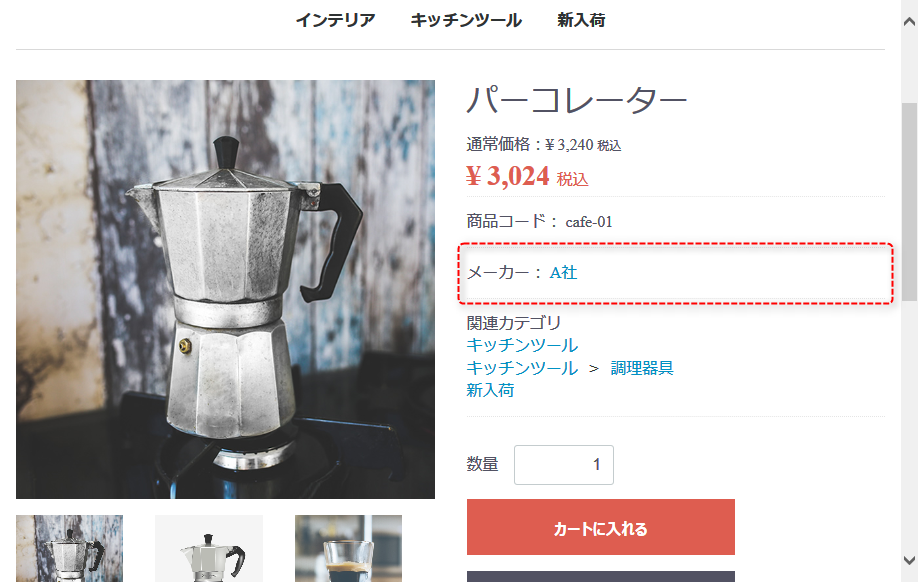Click the scrollbar down arrow
Viewport: 918px width, 582px height.
[909, 560]
